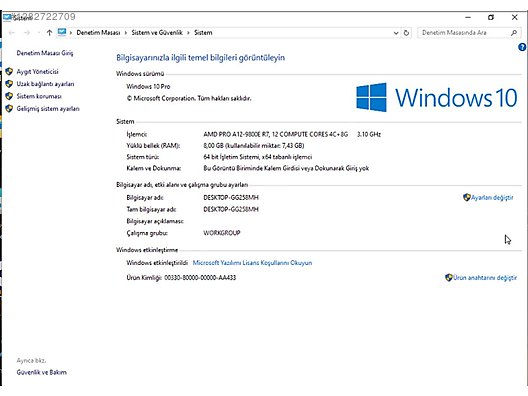The image size is (528, 396).
Task: Open help via blue question mark icon
Action: click(522, 47)
